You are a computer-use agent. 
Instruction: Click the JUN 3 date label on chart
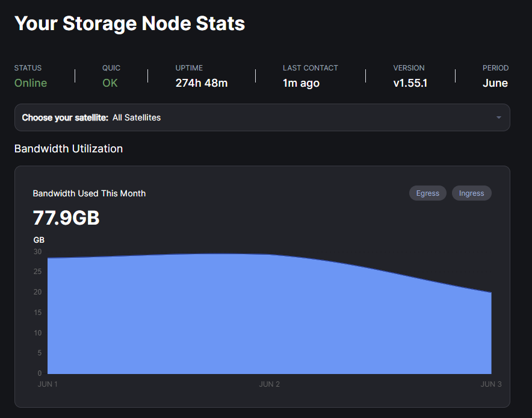click(x=491, y=384)
